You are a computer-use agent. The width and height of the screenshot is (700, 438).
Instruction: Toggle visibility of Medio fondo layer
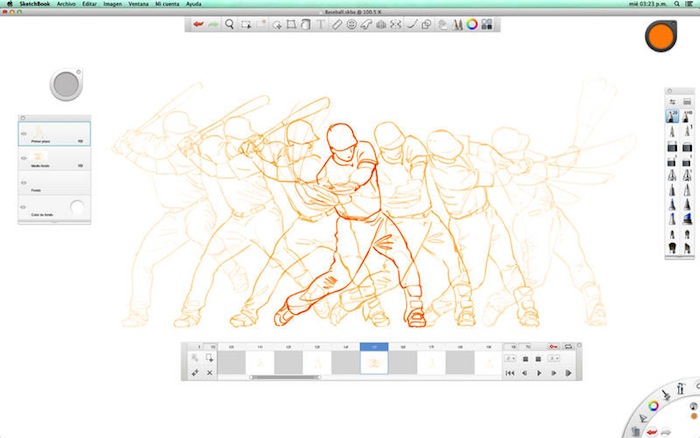coord(22,157)
